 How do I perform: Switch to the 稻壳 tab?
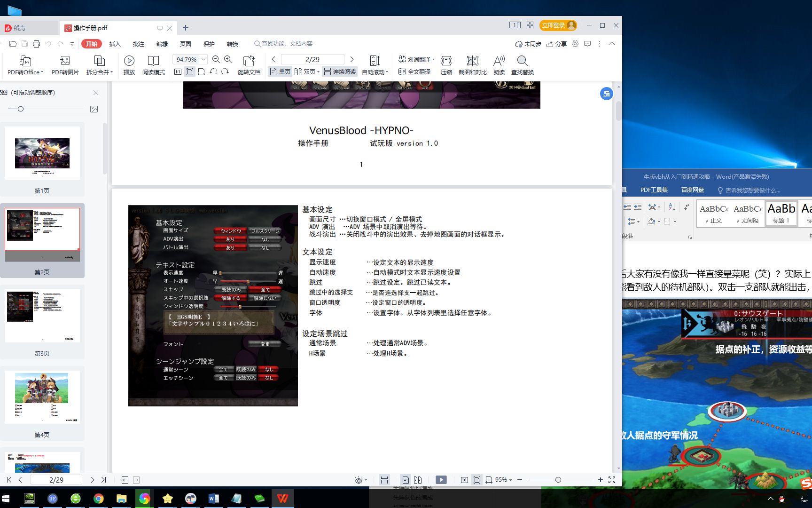pos(29,28)
